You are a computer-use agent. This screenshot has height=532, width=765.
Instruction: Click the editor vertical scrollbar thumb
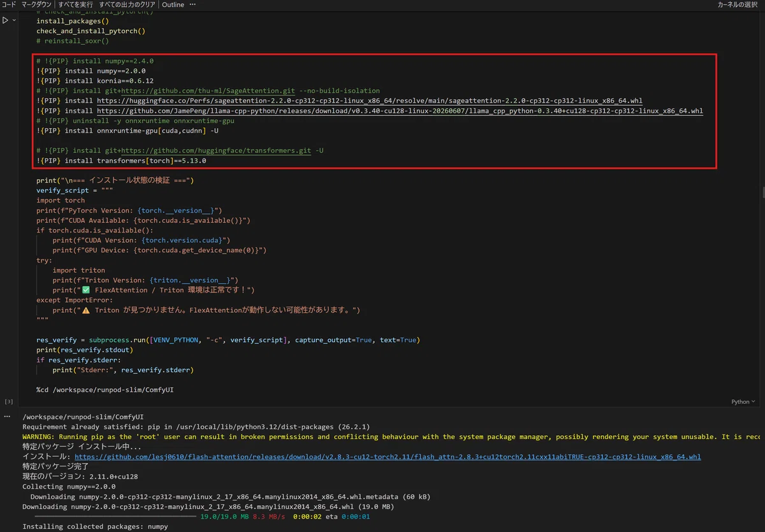point(762,192)
